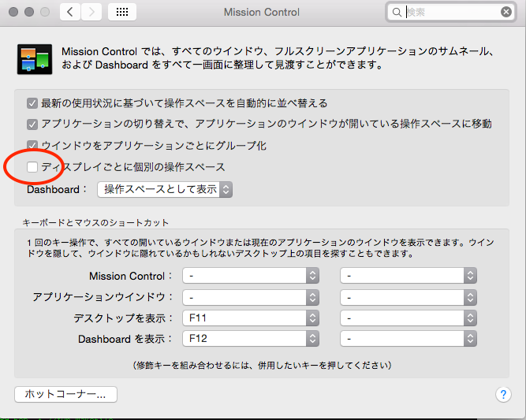Go back with the left arrow button
This screenshot has width=526, height=420.
pos(69,12)
